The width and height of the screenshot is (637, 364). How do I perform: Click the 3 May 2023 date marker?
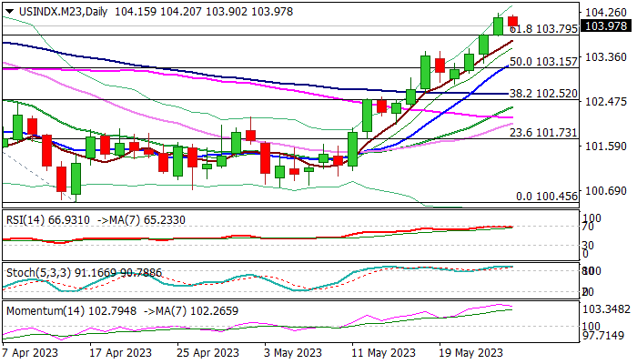(293, 353)
